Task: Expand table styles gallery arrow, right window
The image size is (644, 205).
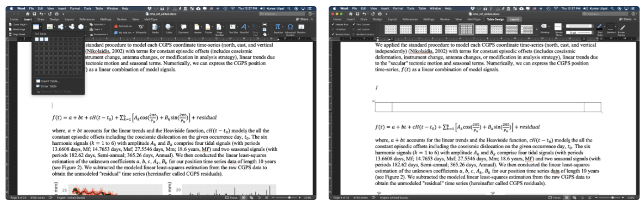Action: (x=537, y=29)
